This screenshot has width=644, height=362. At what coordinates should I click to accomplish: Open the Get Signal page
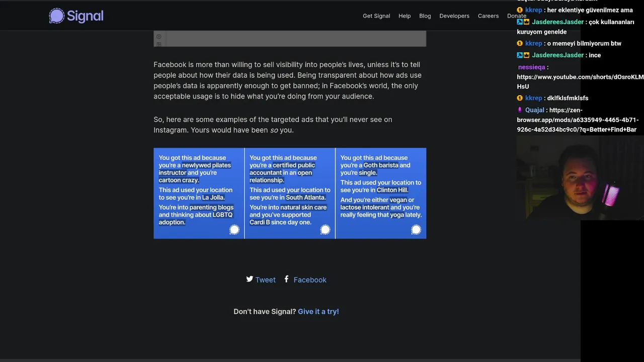[x=376, y=16]
